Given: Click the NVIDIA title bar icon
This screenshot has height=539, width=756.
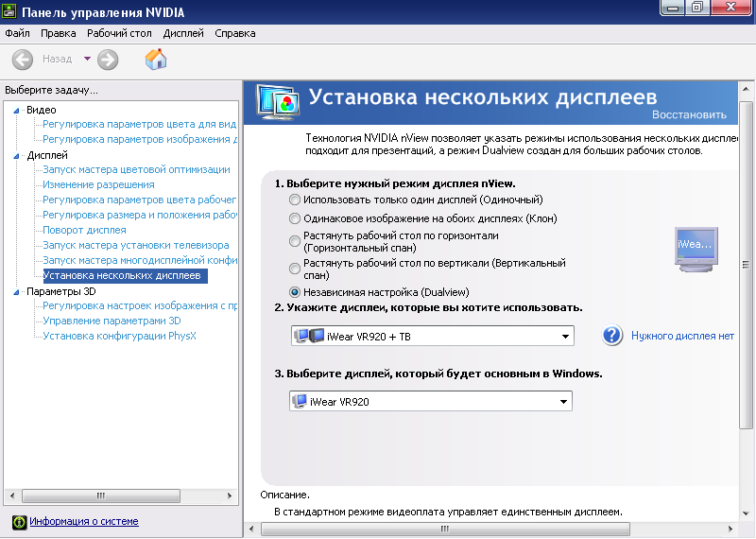Looking at the screenshot, I should (x=9, y=11).
